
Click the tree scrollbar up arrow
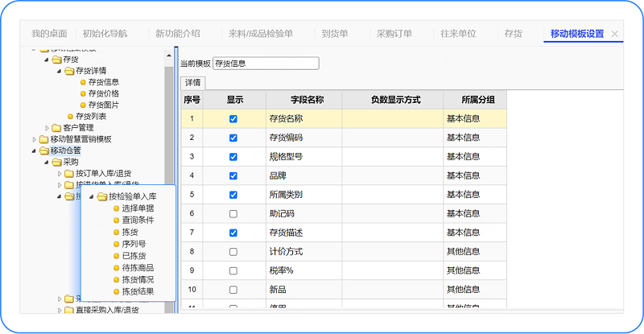click(x=169, y=56)
